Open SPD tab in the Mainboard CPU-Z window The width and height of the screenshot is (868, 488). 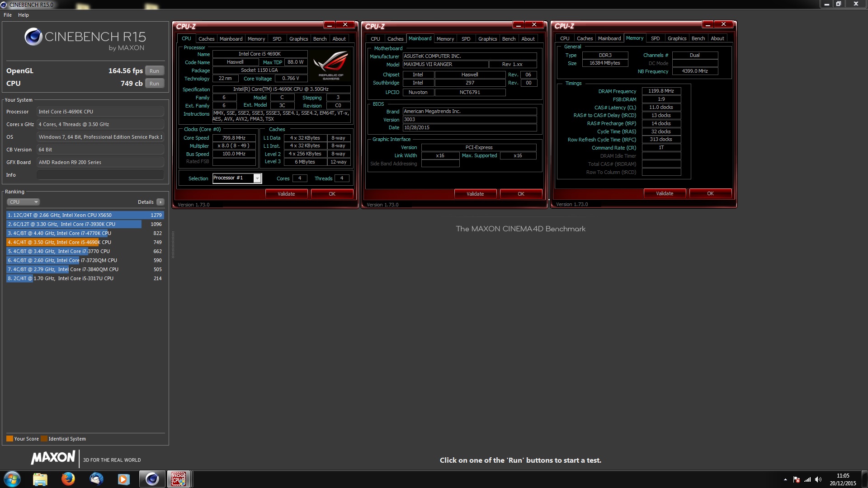click(x=466, y=39)
